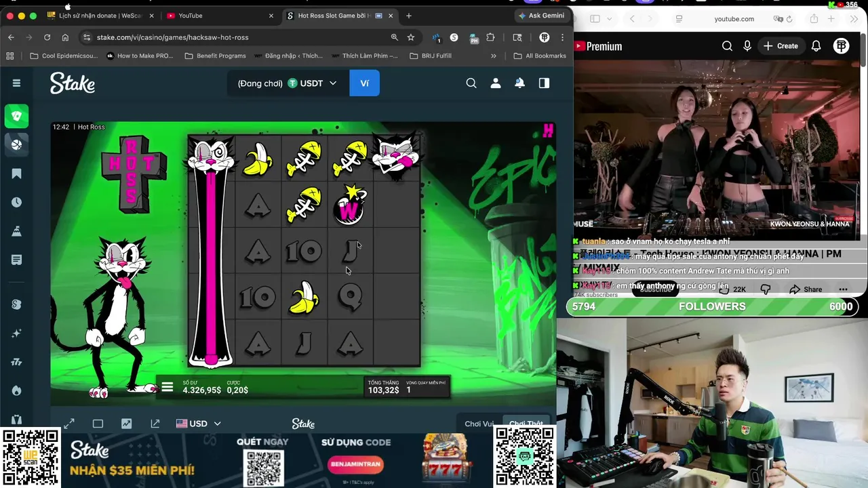Enter fullscreen mode for the game
The width and height of the screenshot is (868, 488).
click(x=69, y=424)
